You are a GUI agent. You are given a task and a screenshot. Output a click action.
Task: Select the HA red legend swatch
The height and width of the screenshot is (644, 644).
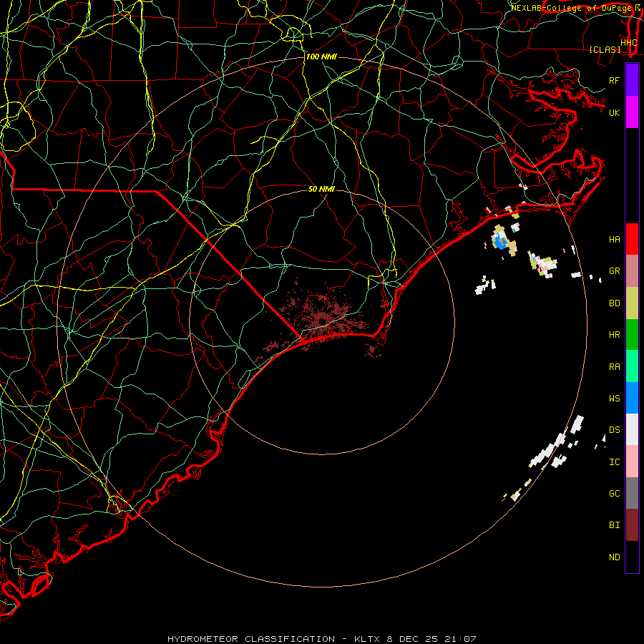coord(632,239)
